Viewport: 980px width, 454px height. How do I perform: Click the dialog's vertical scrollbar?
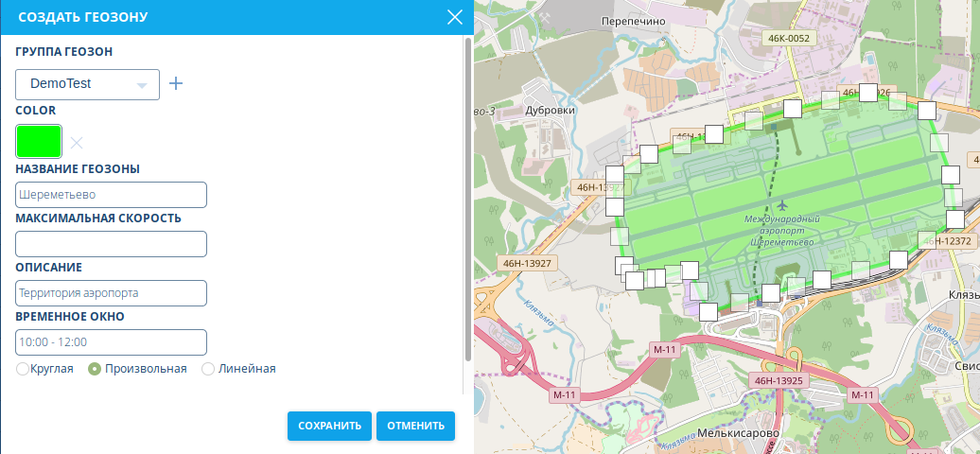click(467, 199)
